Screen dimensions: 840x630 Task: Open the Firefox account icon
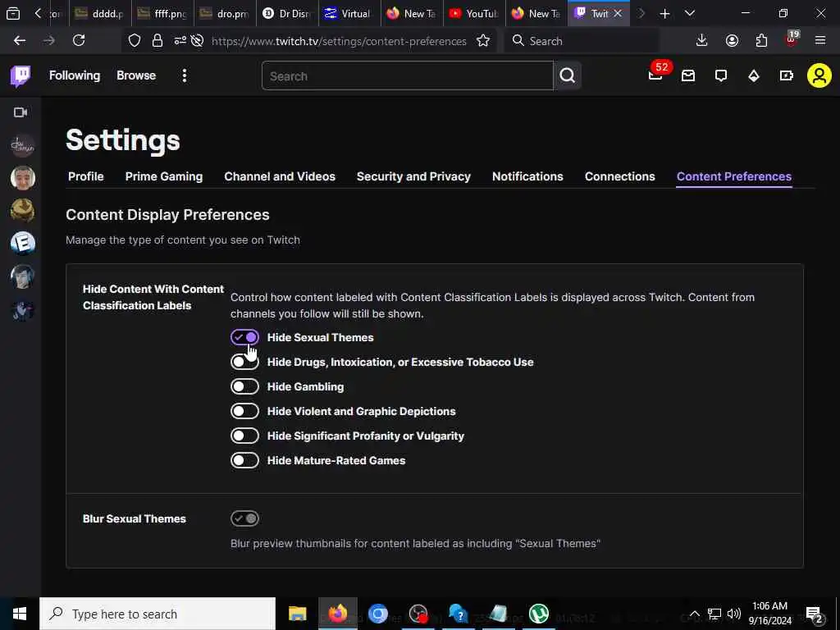732,41
